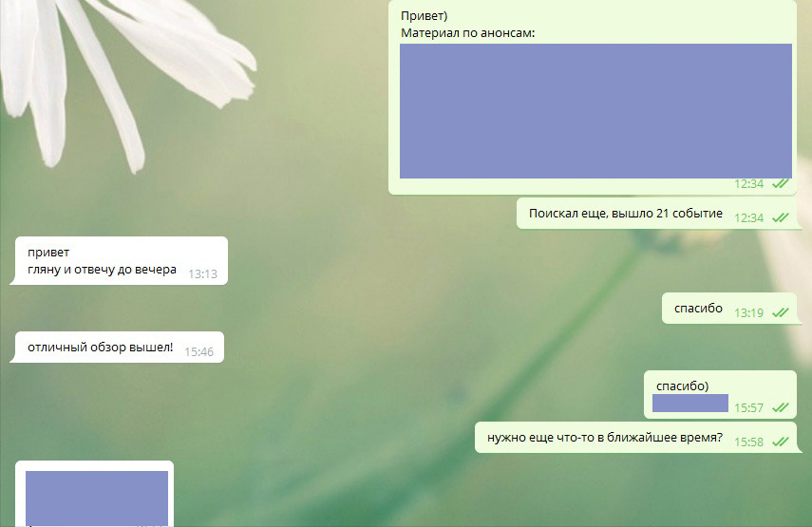Select the 'Материал по анонсам:' text line

(467, 33)
